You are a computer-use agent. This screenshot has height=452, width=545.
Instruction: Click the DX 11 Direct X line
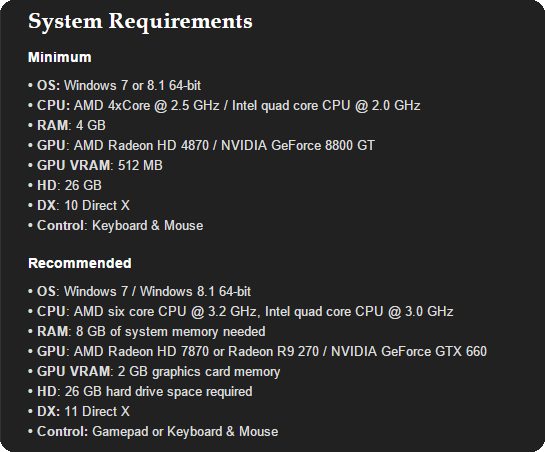79,412
